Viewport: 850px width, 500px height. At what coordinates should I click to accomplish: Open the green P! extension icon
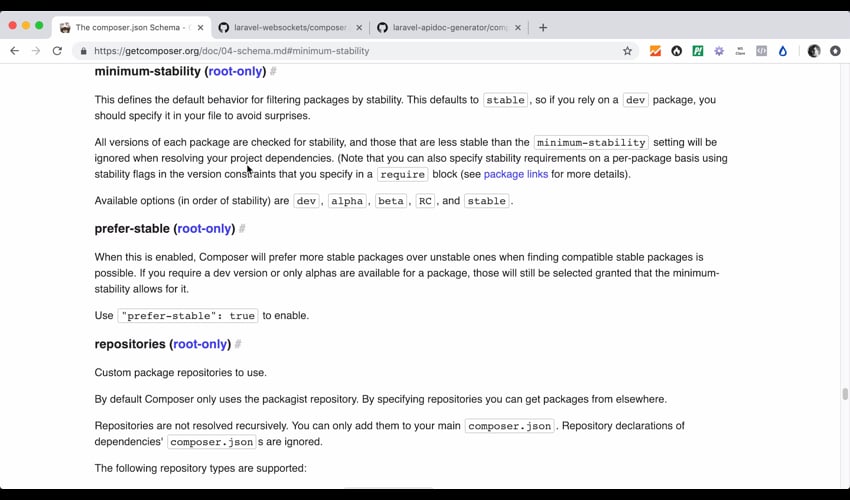point(698,51)
